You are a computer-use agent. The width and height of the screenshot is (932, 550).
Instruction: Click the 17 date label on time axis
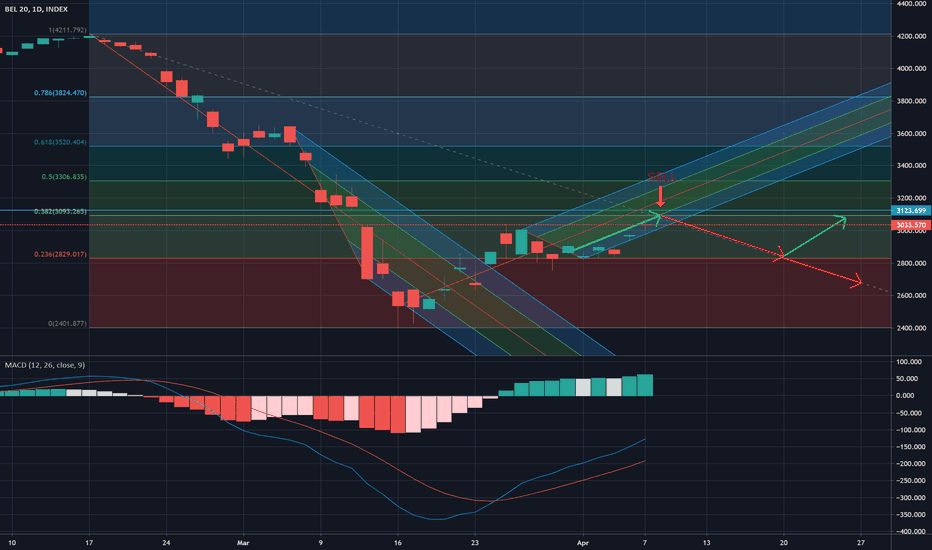(89, 543)
